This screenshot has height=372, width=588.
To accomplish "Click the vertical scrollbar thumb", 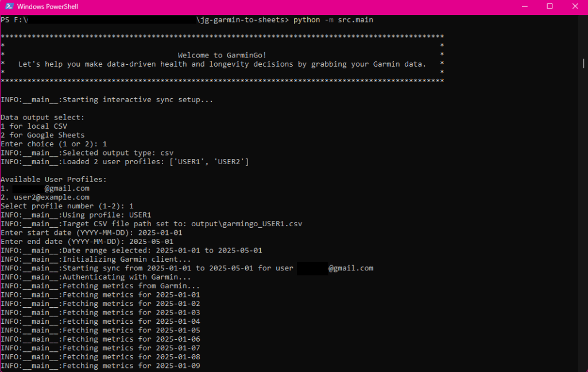I will pos(583,63).
